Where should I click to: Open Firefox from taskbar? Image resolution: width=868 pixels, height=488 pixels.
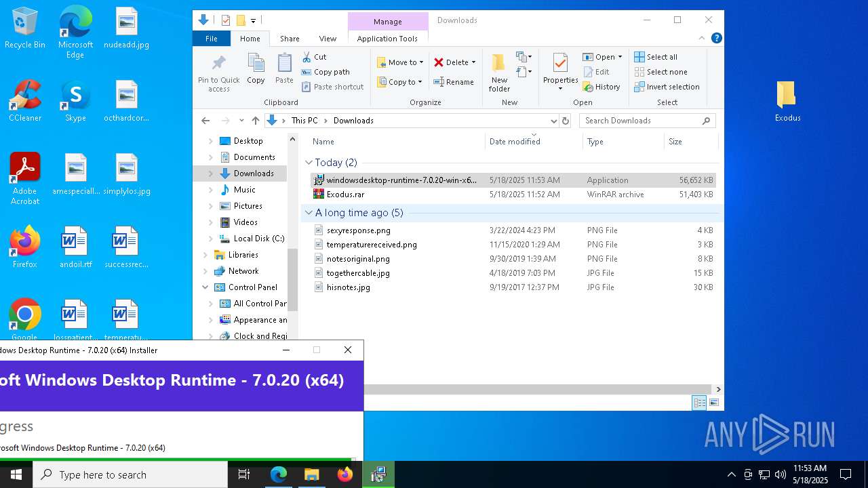[345, 474]
